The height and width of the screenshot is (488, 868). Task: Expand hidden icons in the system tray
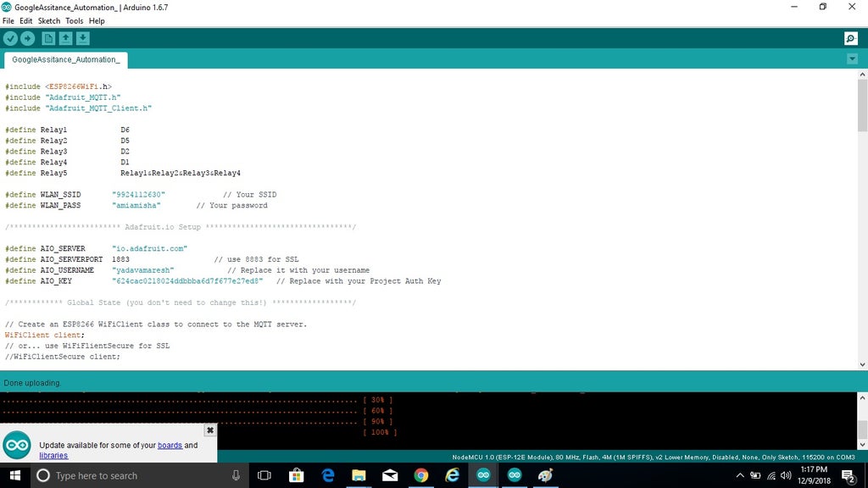(x=741, y=475)
